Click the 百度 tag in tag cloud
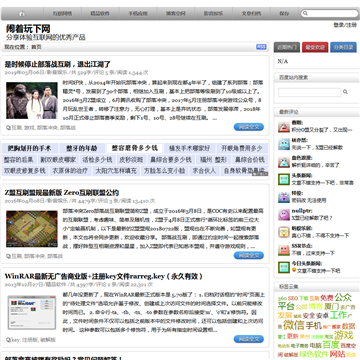The width and height of the screenshot is (360, 360). [x=331, y=344]
